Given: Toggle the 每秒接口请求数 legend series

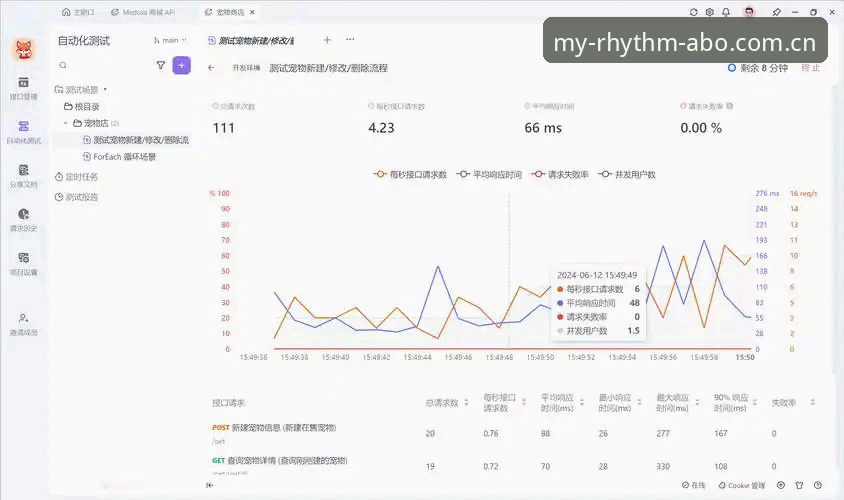Looking at the screenshot, I should coord(410,174).
